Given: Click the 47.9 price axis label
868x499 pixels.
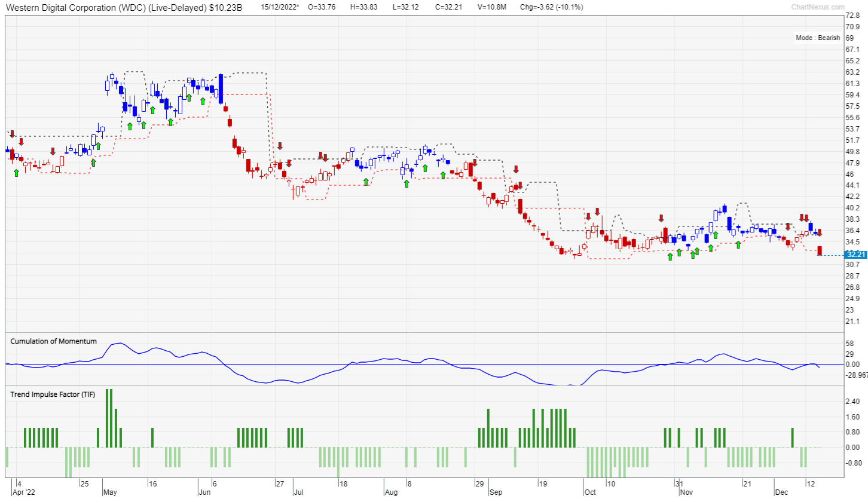Looking at the screenshot, I should click(x=853, y=163).
